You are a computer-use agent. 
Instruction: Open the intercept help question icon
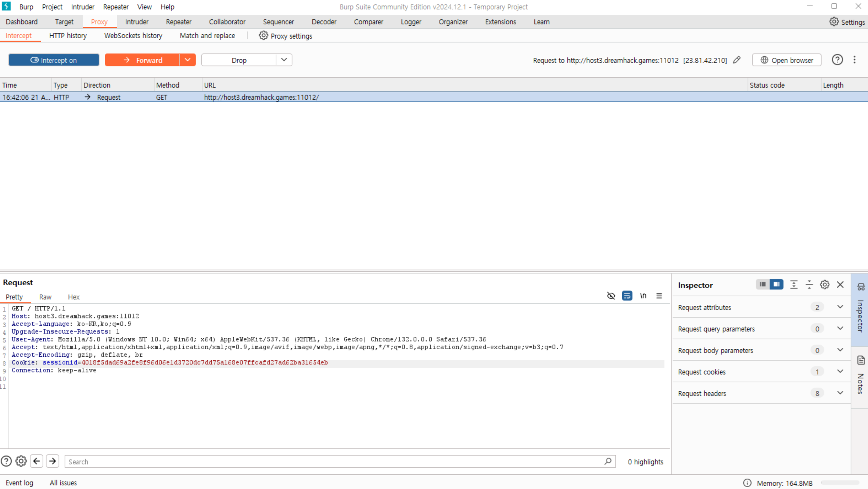pyautogui.click(x=837, y=60)
